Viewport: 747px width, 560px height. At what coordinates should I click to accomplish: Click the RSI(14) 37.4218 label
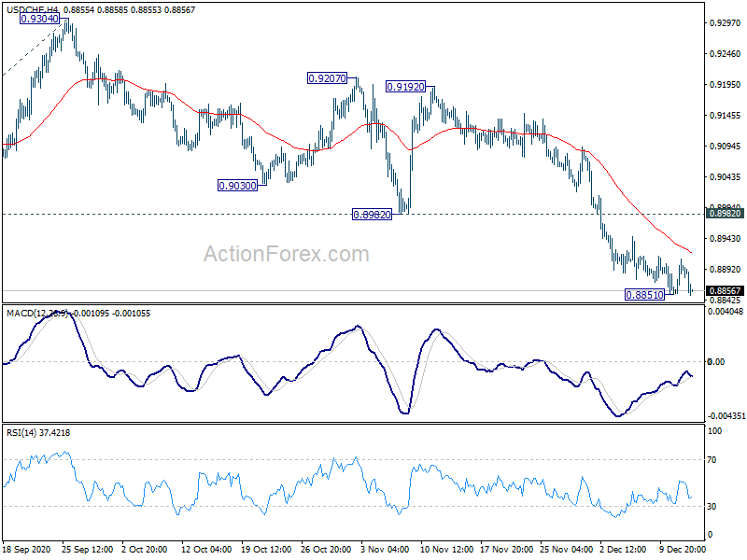(x=38, y=433)
